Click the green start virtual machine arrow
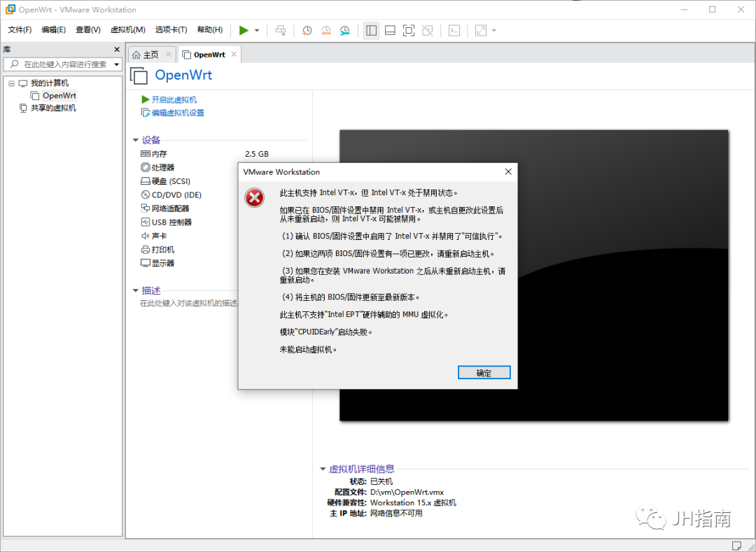Viewport: 756px width, 552px height. [x=244, y=30]
